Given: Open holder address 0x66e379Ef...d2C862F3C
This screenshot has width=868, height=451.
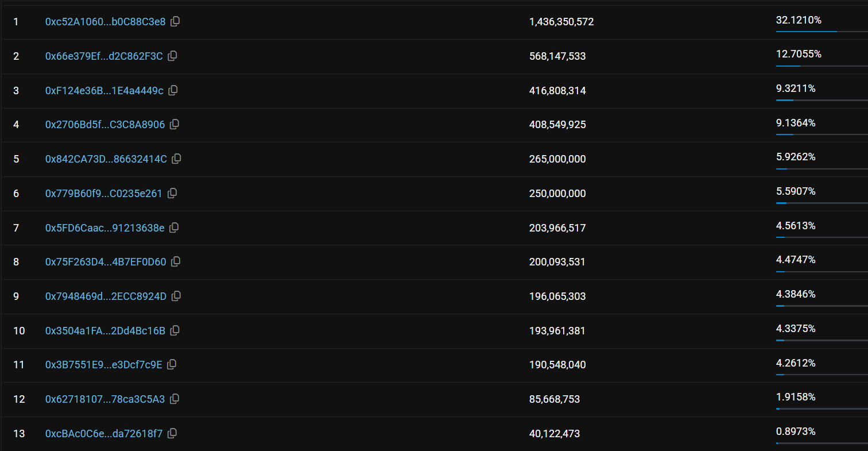Looking at the screenshot, I should tap(104, 56).
